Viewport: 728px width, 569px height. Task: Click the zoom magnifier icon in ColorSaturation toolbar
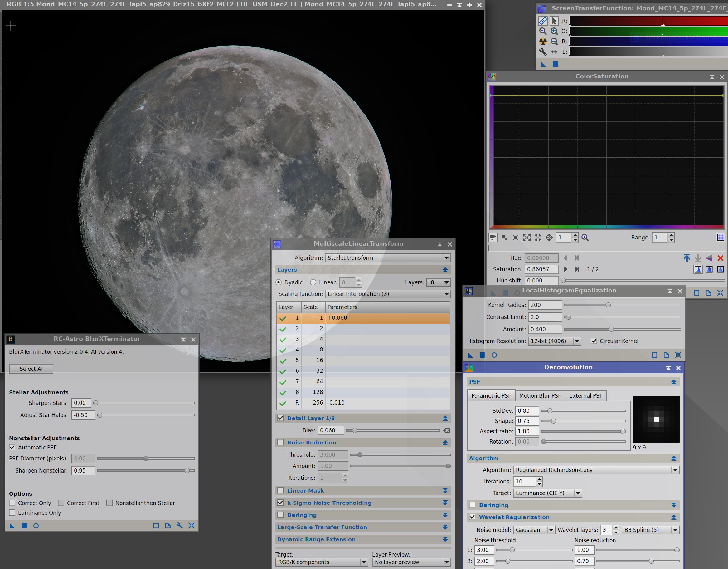[x=585, y=238]
